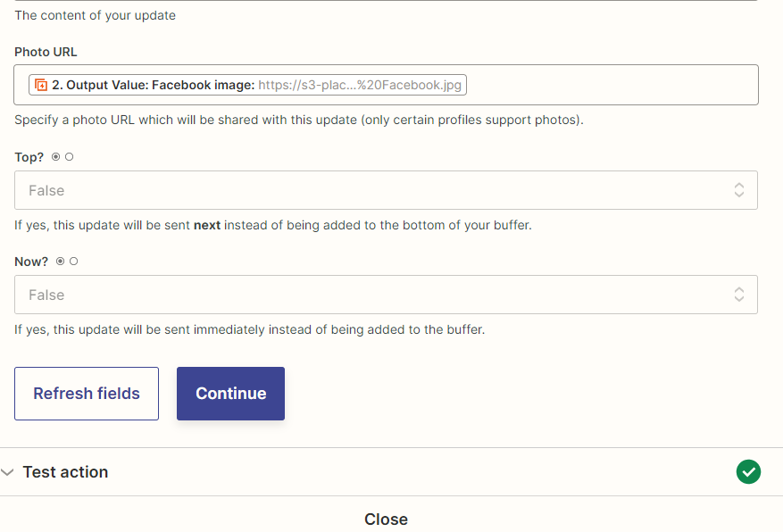Select the second radio option beside Top?
The width and height of the screenshot is (783, 532).
(70, 157)
